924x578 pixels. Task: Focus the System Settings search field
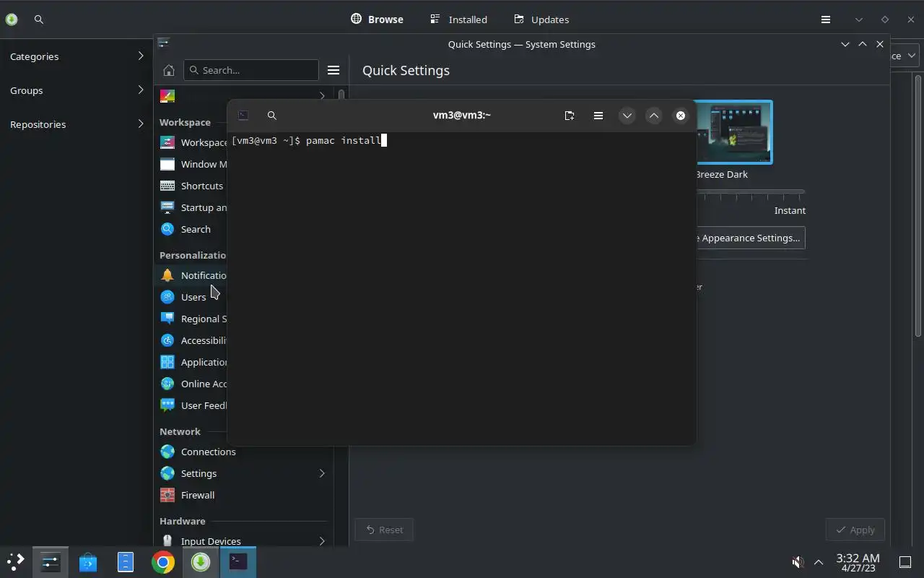(250, 70)
